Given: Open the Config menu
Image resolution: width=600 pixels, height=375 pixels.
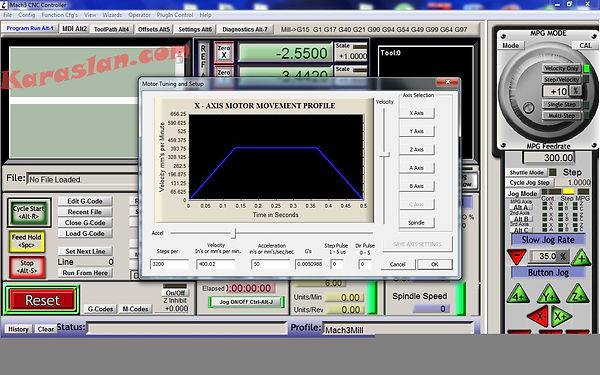Looking at the screenshot, I should tap(26, 15).
